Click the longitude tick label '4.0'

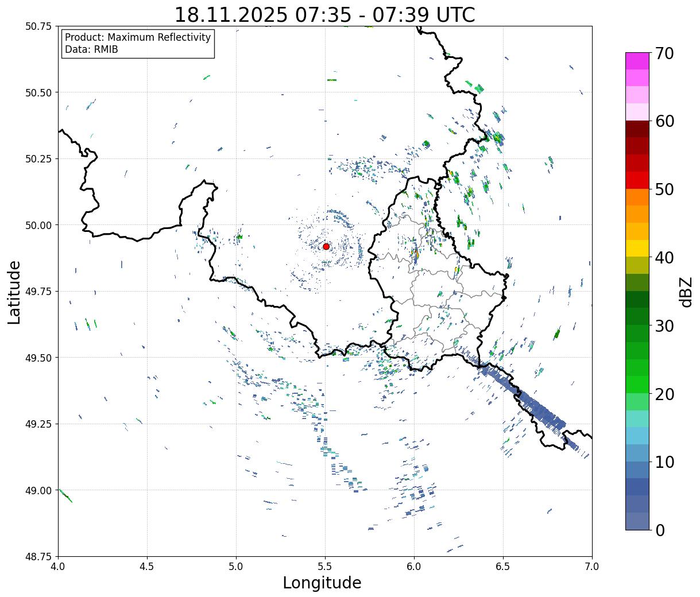point(58,567)
